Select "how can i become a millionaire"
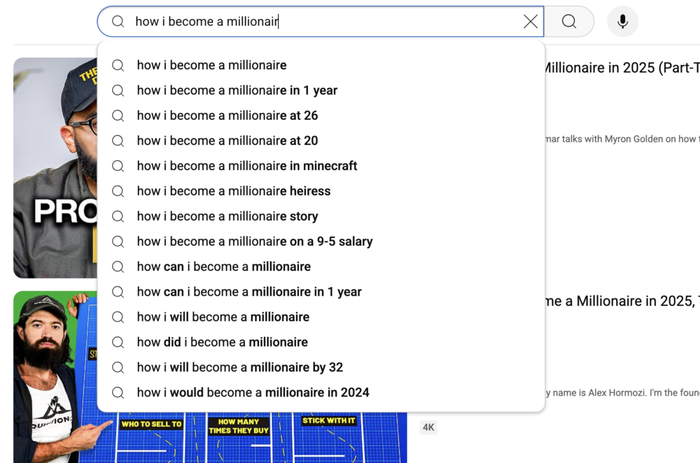 224,267
